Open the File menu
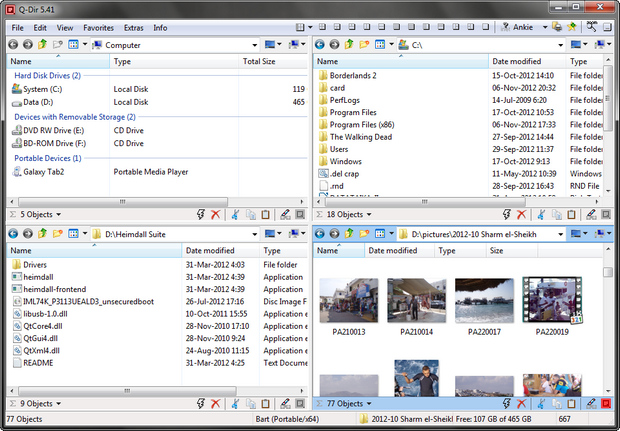The width and height of the screenshot is (620, 431). 17,28
